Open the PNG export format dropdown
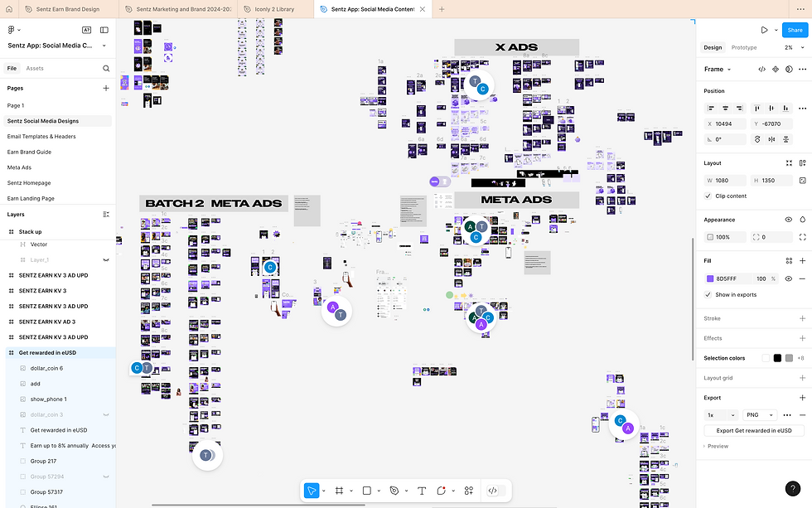The image size is (812, 508). pyautogui.click(x=760, y=415)
